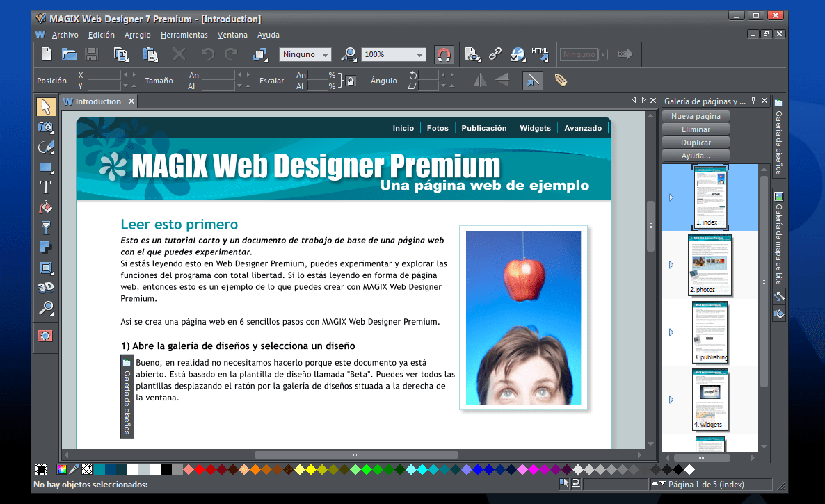The width and height of the screenshot is (825, 504).
Task: Toggle the aspect ratio lock icon
Action: click(x=351, y=81)
